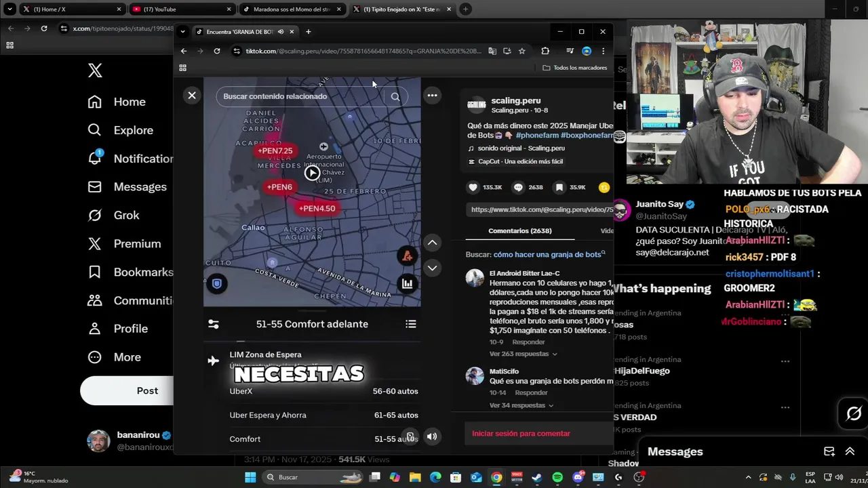Bookmark the TikTok page with the star

(521, 51)
